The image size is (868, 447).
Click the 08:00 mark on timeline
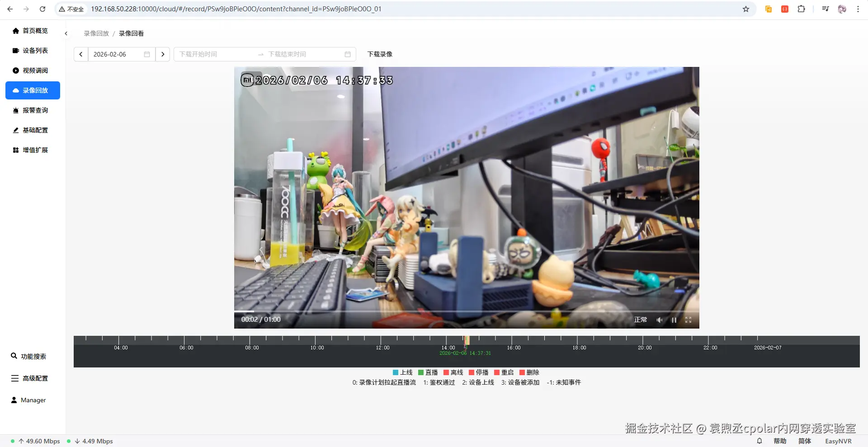[252, 348]
